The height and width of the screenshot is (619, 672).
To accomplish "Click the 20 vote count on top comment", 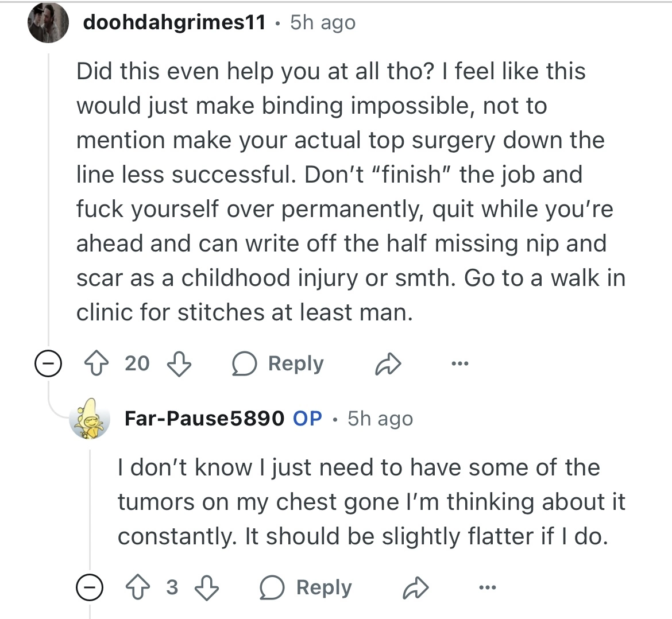I will [137, 364].
